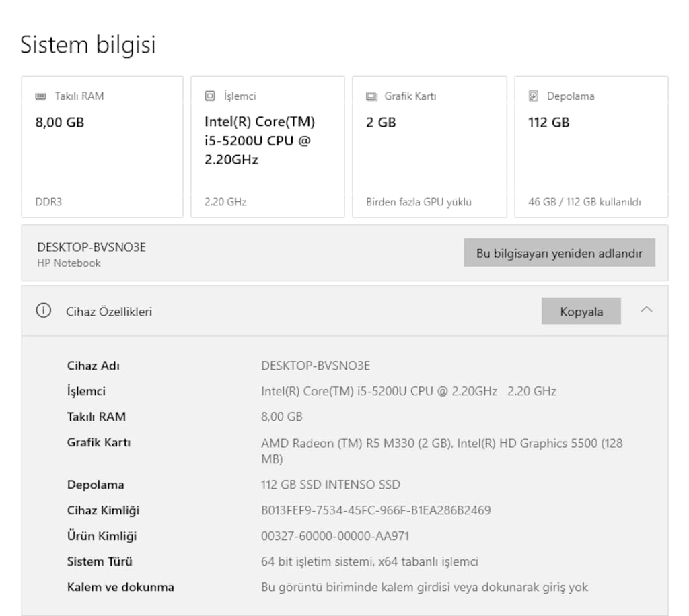Click the Cihaz Özellikleri section title
This screenshot has height=616, width=689.
109,312
